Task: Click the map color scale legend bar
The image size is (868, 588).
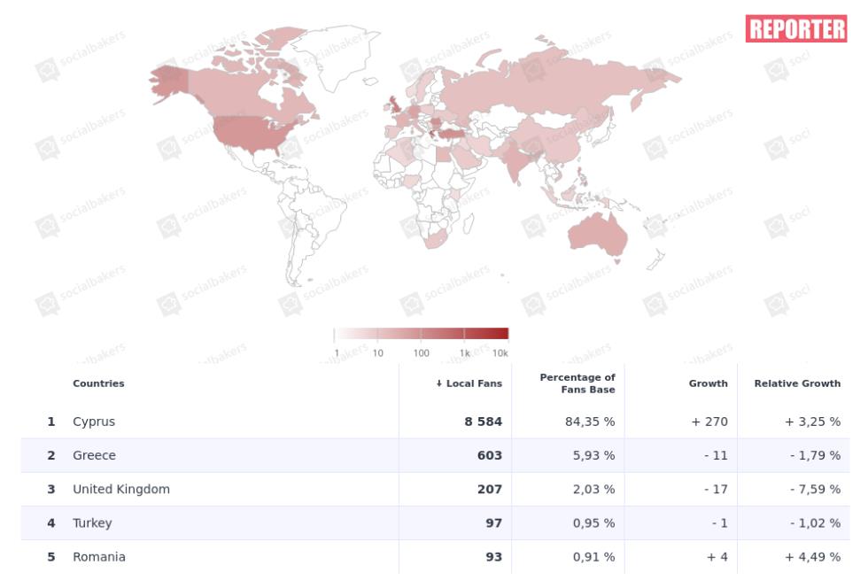Action: [422, 333]
